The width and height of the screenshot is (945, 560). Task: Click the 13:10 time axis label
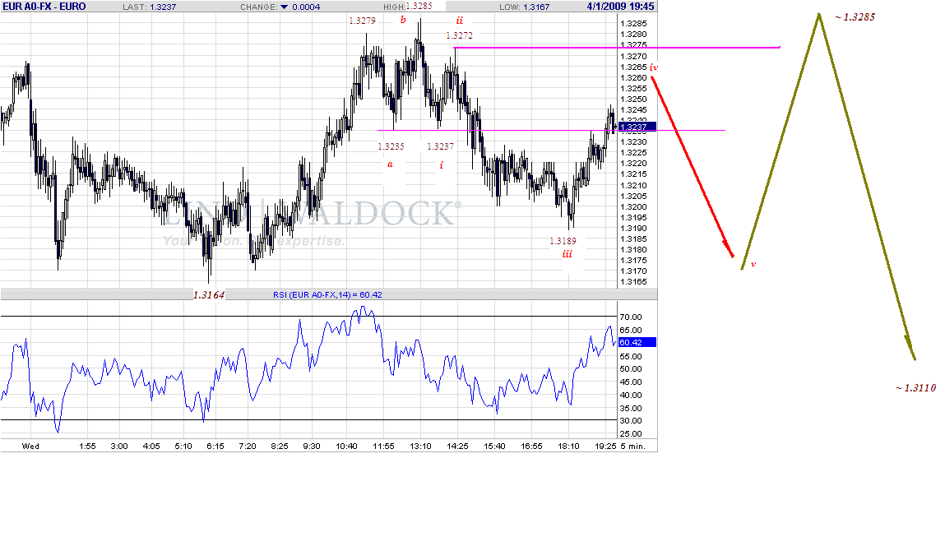pyautogui.click(x=420, y=446)
